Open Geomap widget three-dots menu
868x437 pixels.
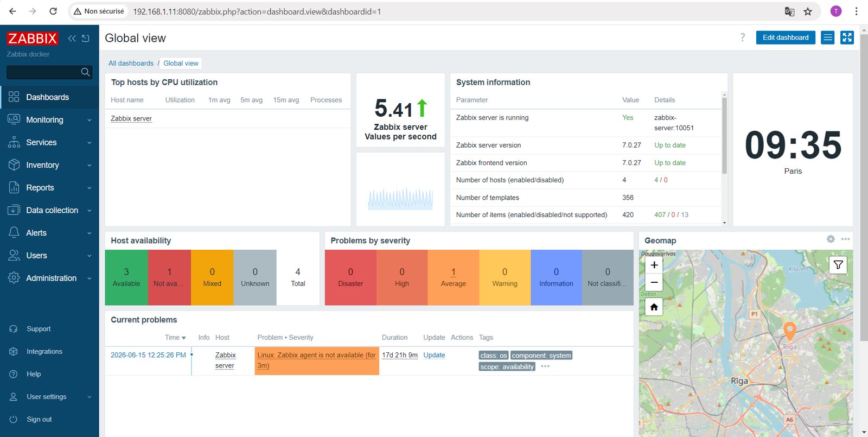(845, 239)
